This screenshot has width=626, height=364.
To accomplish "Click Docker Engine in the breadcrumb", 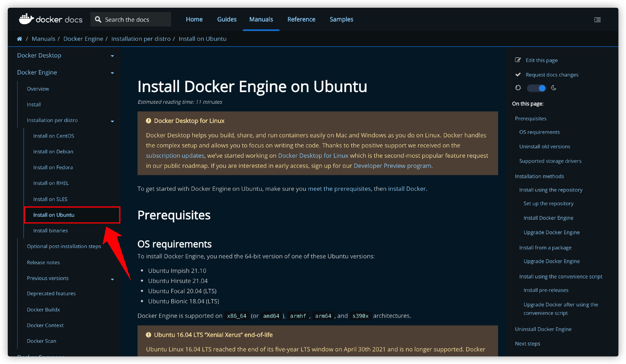I will [83, 39].
